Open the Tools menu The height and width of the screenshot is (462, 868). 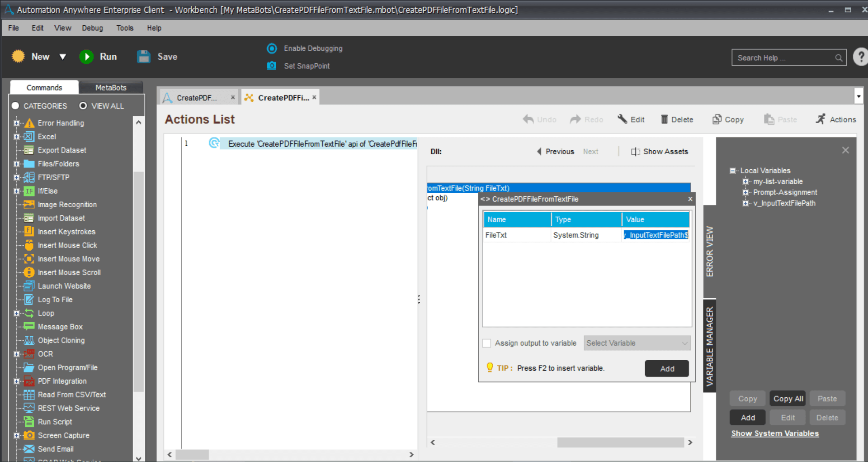[125, 28]
